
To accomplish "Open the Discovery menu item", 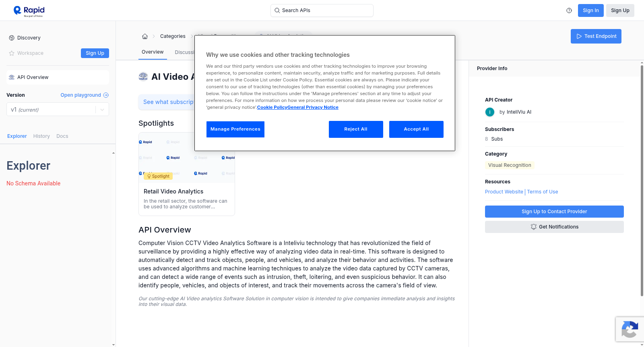I will point(58,38).
